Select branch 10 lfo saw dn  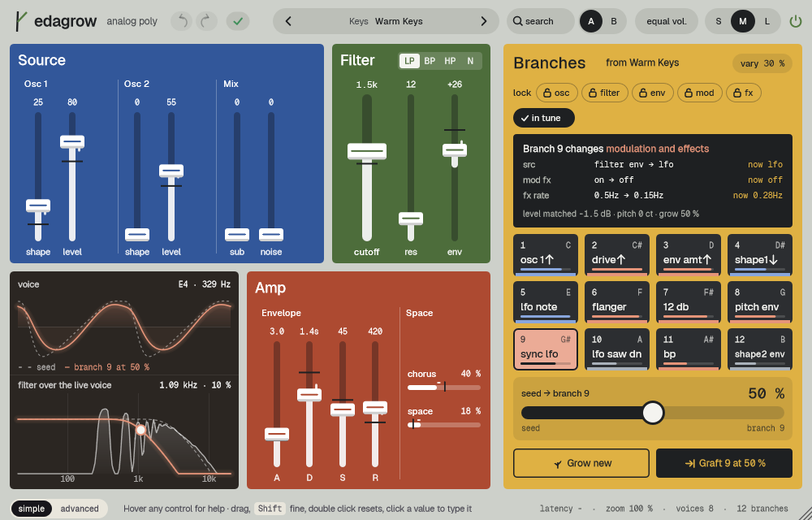[x=617, y=349]
